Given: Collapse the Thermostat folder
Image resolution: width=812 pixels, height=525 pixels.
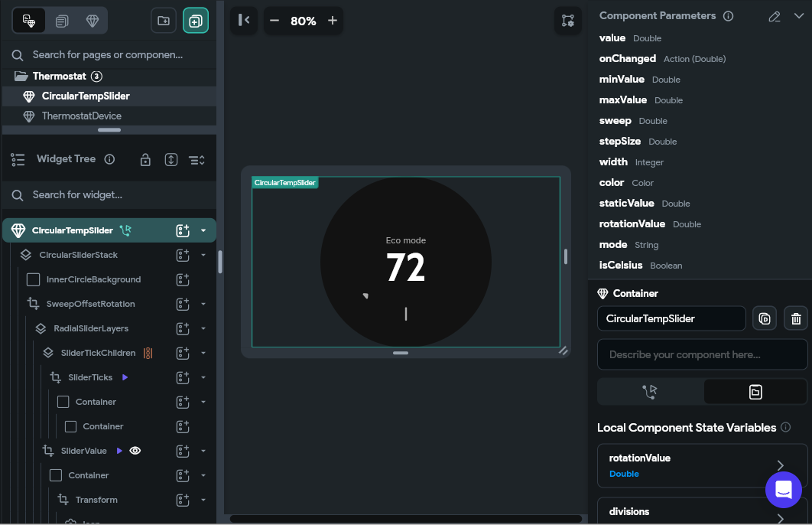Looking at the screenshot, I should (x=21, y=77).
